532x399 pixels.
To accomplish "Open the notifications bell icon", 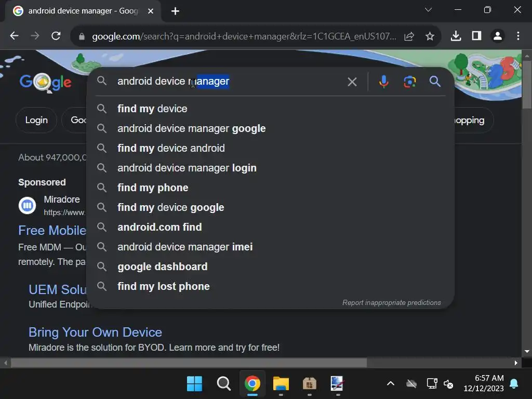I will point(514,384).
